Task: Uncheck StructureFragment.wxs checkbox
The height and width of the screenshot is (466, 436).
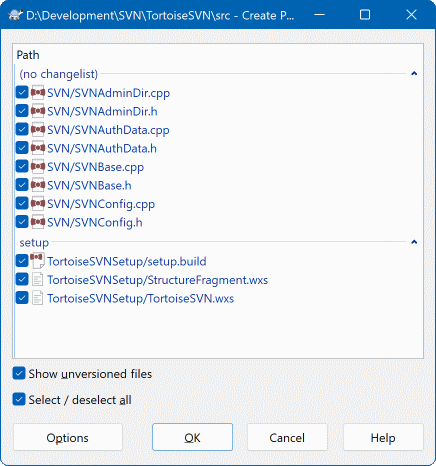Action: click(22, 279)
